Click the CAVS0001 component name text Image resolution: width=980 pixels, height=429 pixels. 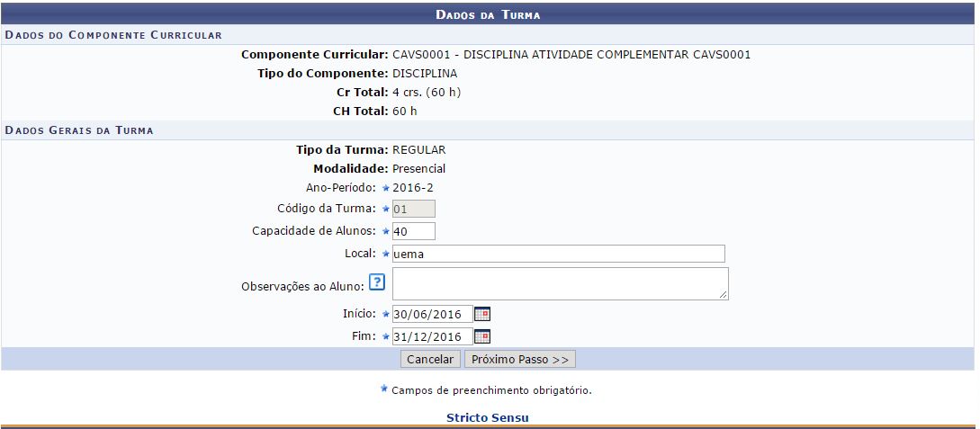click(571, 55)
